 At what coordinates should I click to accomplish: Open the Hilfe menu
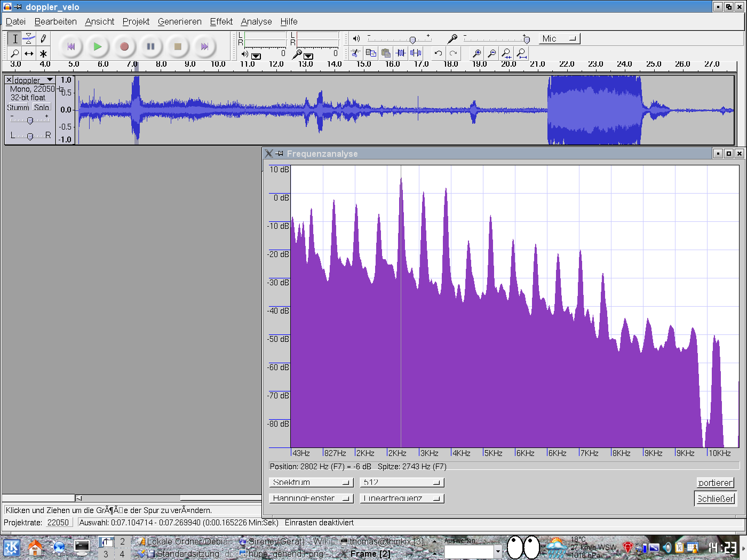[289, 21]
